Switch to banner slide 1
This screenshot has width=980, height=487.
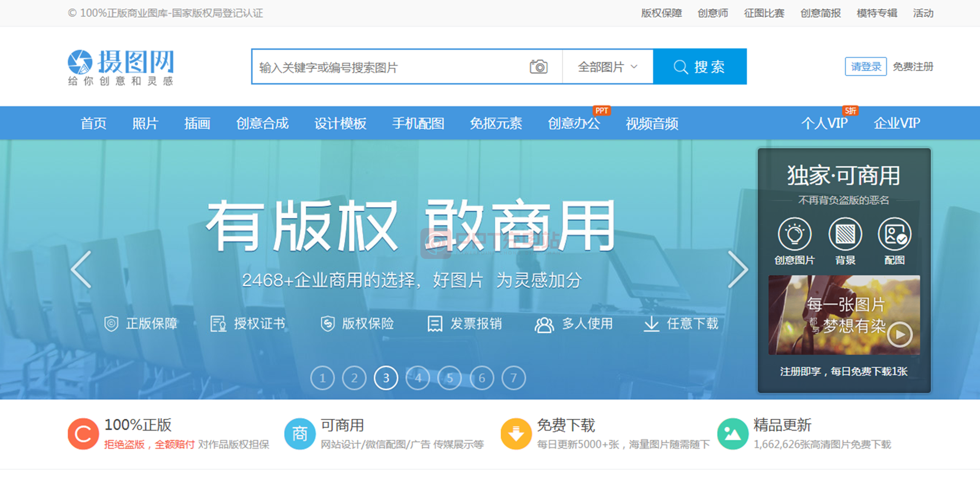pyautogui.click(x=322, y=378)
